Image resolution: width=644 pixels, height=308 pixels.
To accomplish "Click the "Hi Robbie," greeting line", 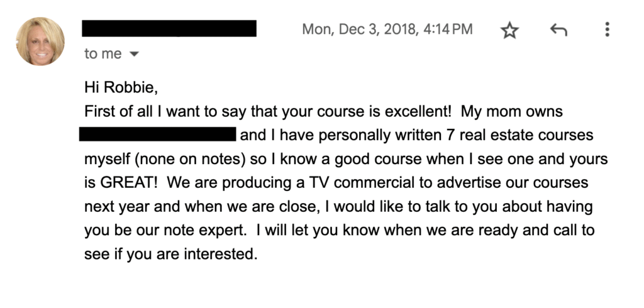I will [x=121, y=89].
